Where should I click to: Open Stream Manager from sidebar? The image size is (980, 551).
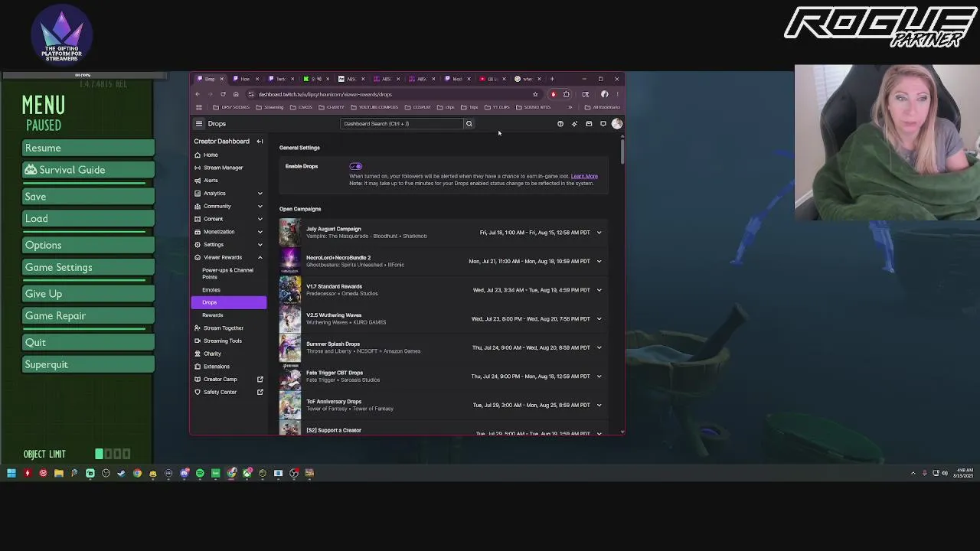(229, 168)
